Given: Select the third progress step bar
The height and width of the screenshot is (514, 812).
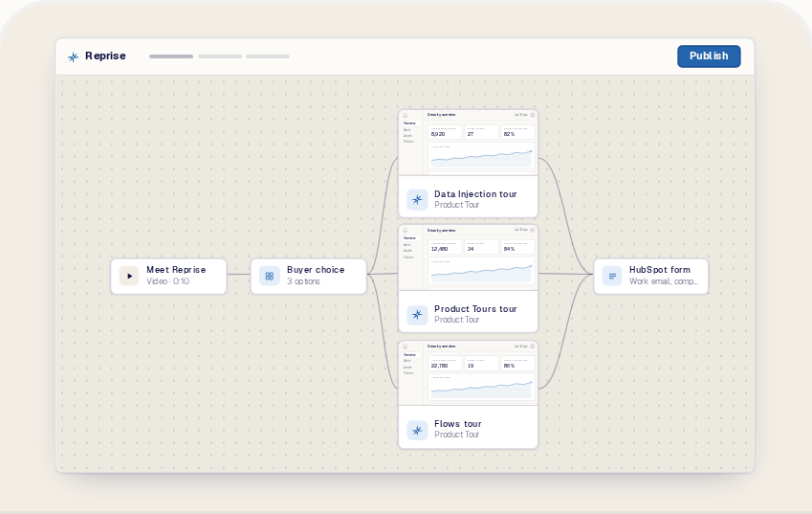Looking at the screenshot, I should 268,56.
